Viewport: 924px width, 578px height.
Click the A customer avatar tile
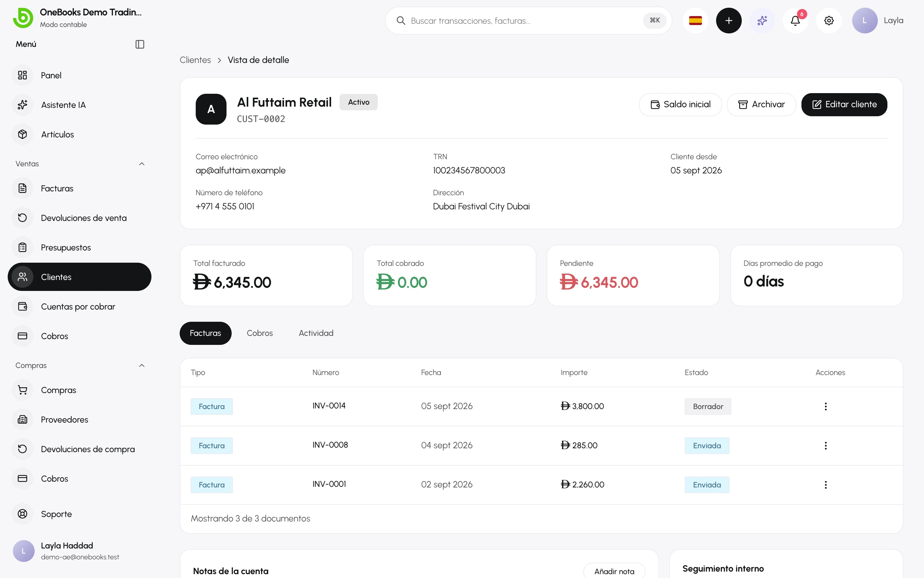pos(211,109)
